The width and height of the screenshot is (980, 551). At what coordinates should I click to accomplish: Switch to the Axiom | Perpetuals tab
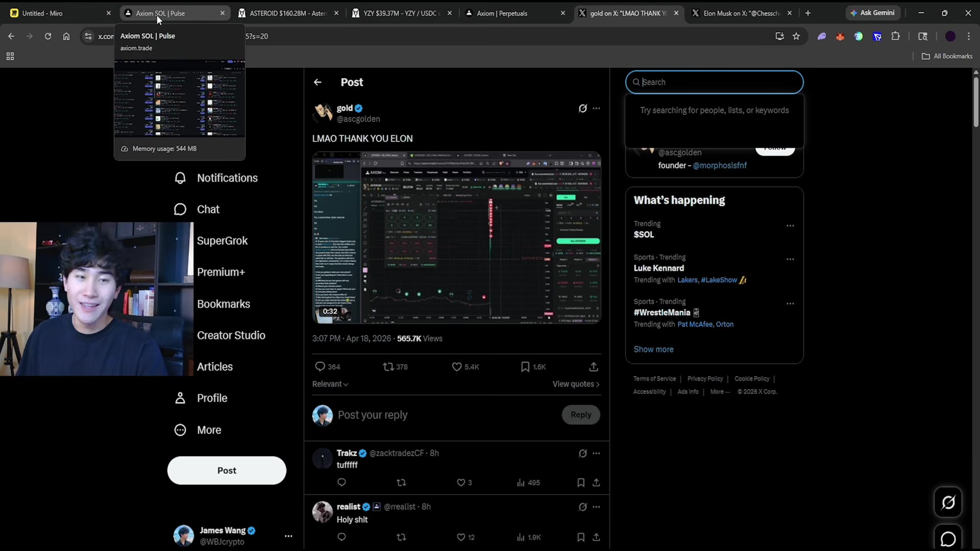tap(514, 13)
